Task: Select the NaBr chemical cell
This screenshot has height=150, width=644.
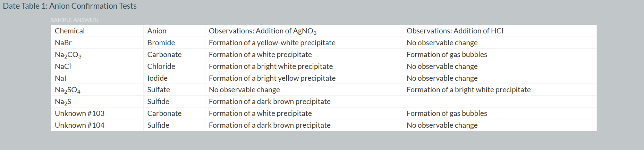Action: point(63,43)
